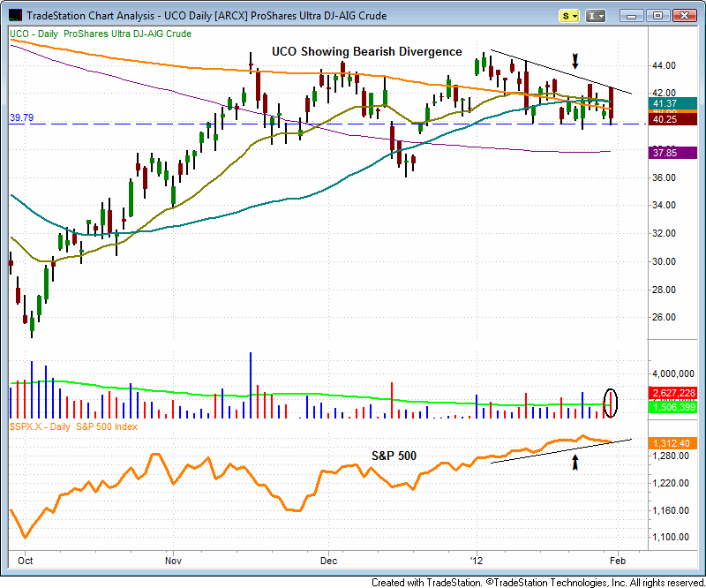The width and height of the screenshot is (706, 588).
Task: Click the 1,280.00 S&P axis label
Action: [671, 456]
